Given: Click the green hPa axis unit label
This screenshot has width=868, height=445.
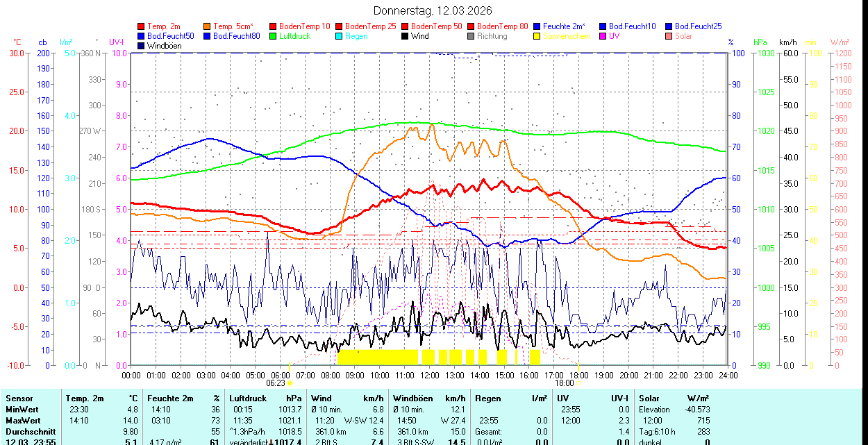Looking at the screenshot, I should (x=760, y=42).
